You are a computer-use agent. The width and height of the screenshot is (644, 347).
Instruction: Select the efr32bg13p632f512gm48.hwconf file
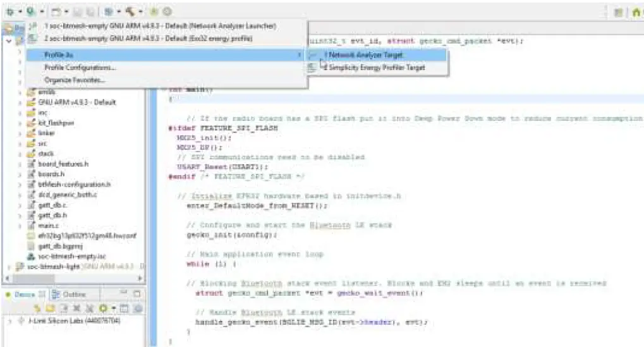click(x=87, y=236)
